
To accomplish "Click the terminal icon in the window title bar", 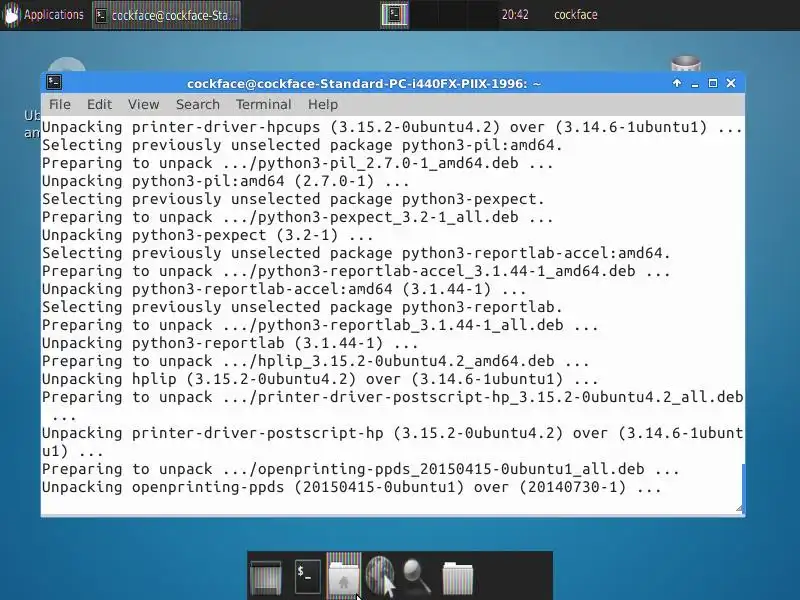I will [x=54, y=82].
